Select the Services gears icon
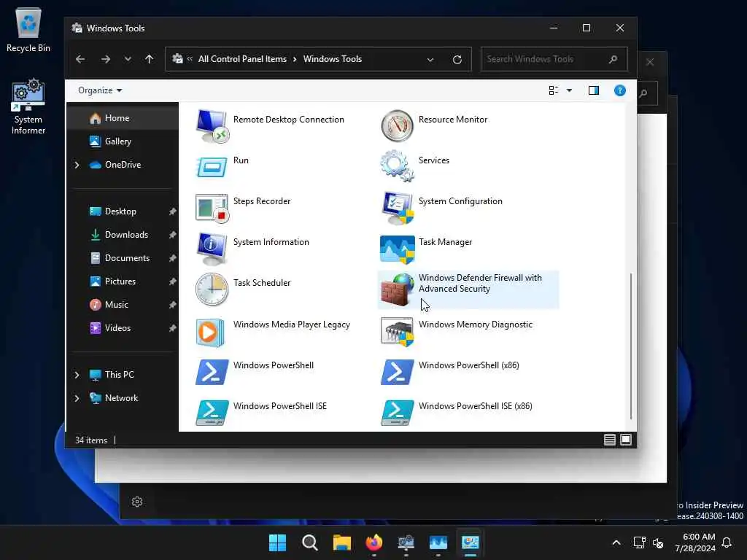The image size is (747, 560). [x=397, y=166]
